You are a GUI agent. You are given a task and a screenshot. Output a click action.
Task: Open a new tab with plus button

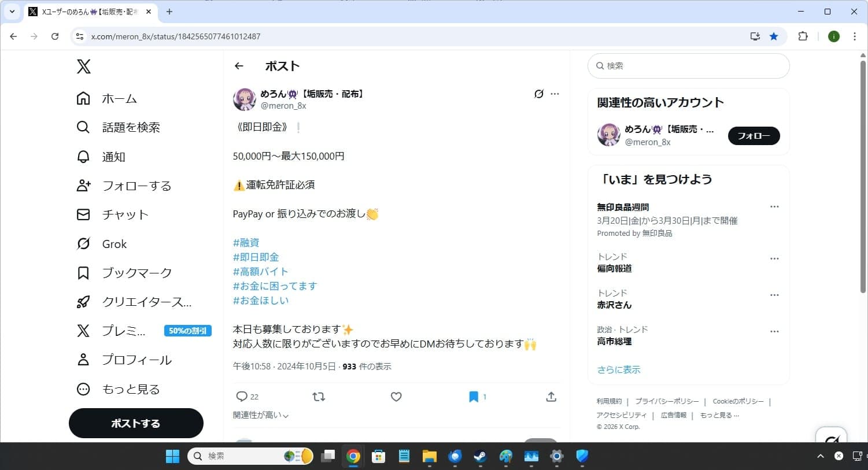(x=169, y=12)
